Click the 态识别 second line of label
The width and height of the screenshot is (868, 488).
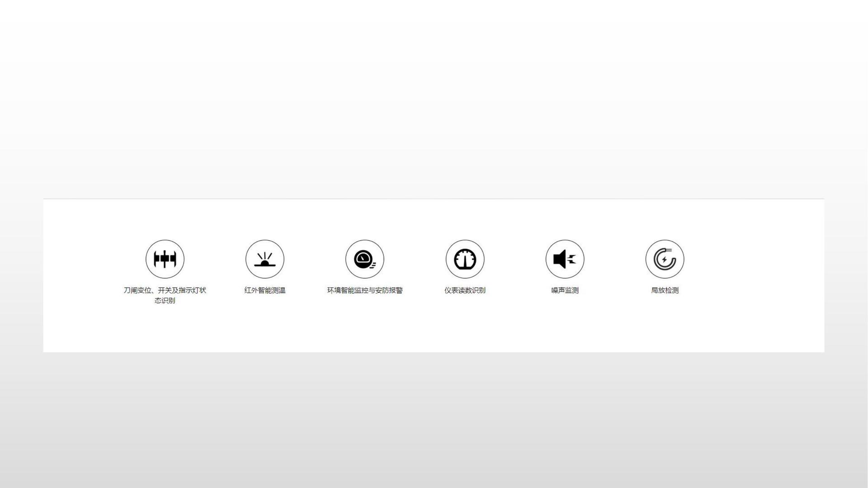[165, 300]
